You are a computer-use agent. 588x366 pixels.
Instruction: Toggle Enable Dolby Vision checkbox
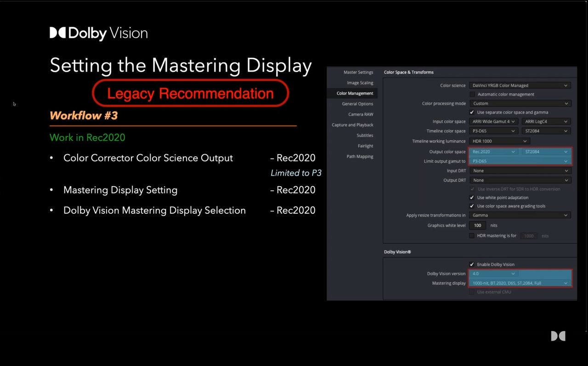click(472, 264)
